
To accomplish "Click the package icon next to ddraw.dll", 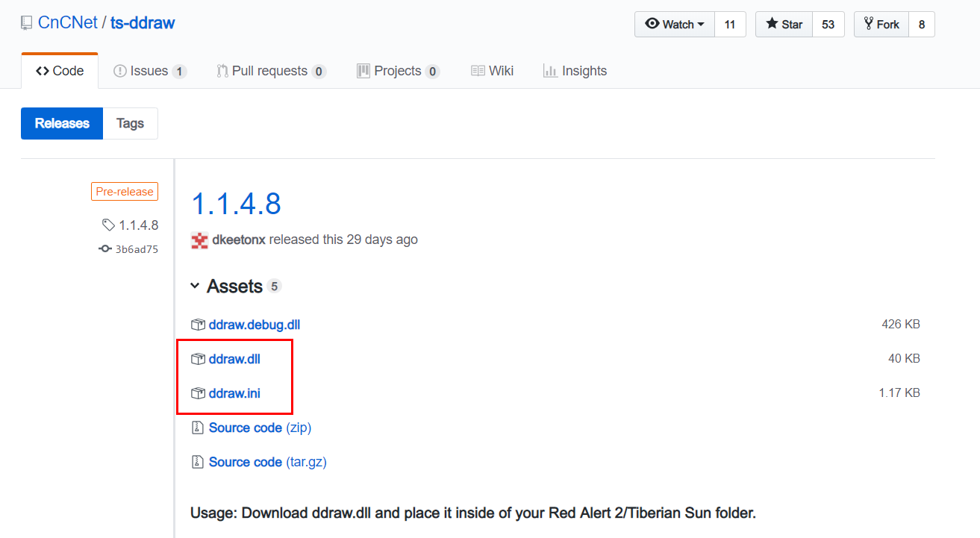I will click(x=198, y=359).
